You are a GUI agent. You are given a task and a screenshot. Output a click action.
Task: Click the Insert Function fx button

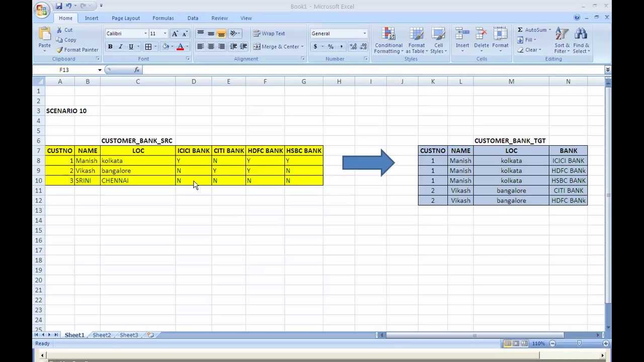coord(136,70)
